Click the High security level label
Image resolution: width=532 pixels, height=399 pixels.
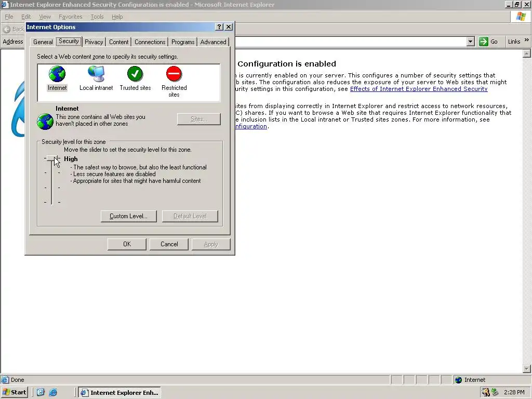click(71, 159)
